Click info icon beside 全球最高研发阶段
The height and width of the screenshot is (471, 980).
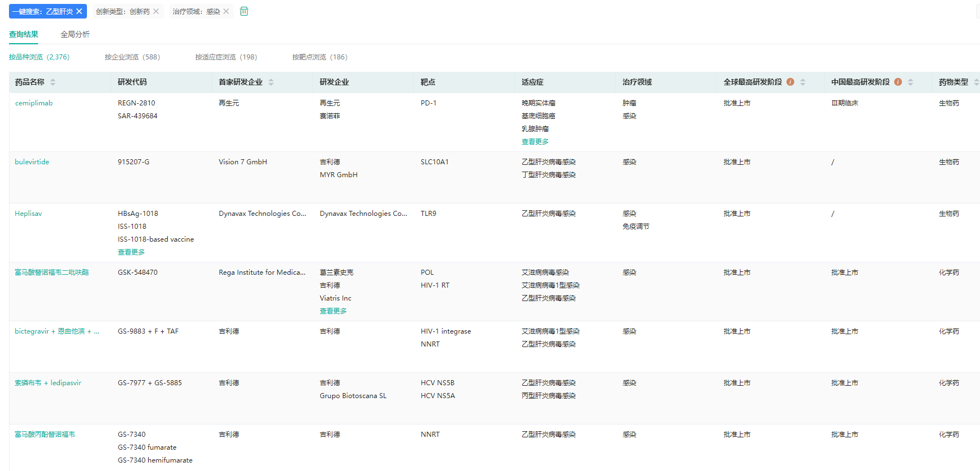coord(790,82)
